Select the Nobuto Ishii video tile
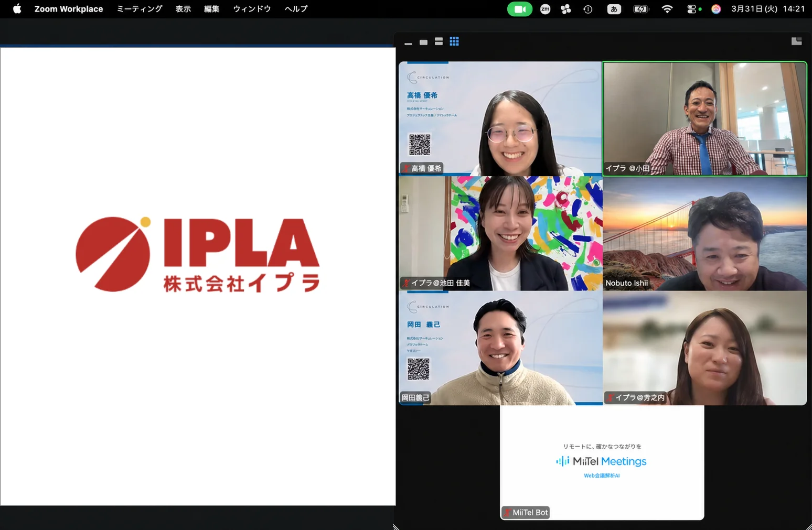812x530 pixels. [704, 234]
